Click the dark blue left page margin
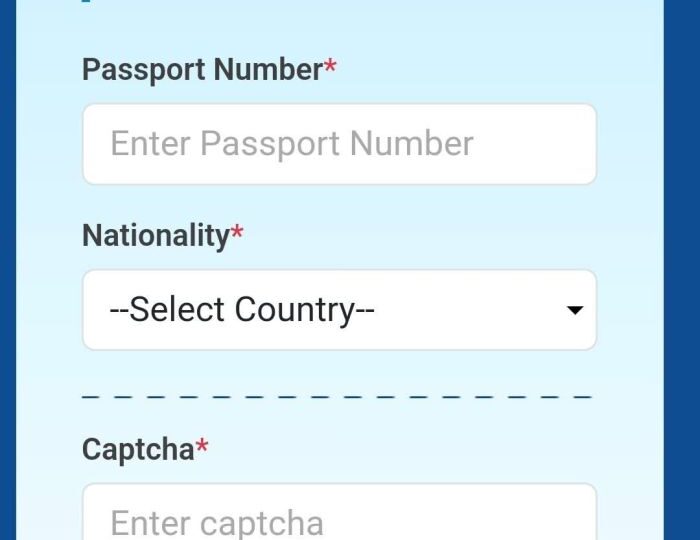Screen dimensions: 700x540 (8, 270)
